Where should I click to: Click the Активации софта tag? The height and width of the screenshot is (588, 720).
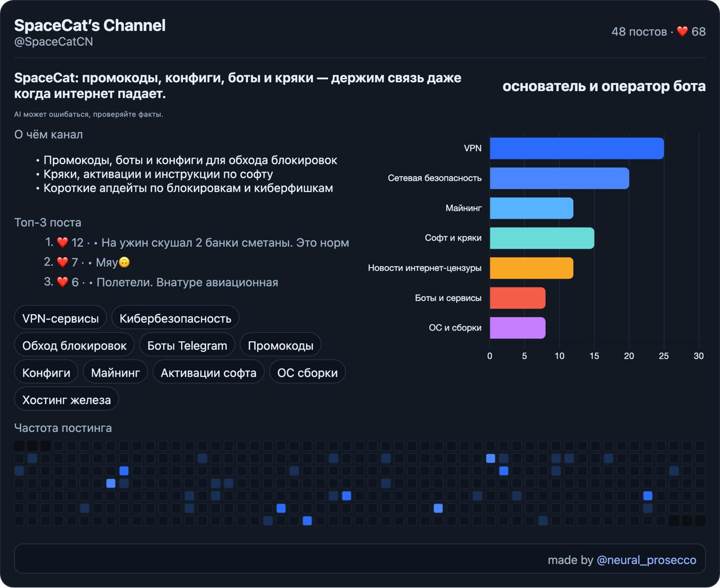pos(208,373)
